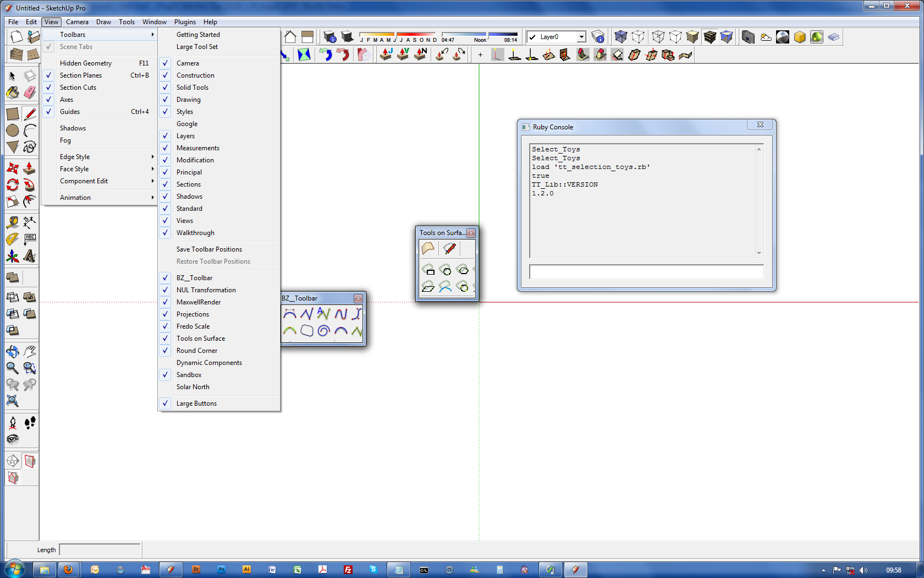The width and height of the screenshot is (924, 578).
Task: Choose Fog in the View menu
Action: (x=100, y=140)
